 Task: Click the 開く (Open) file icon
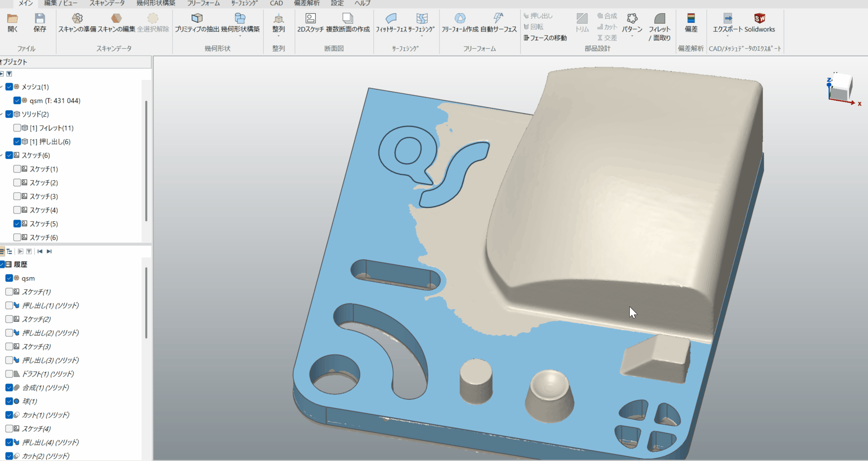click(12, 19)
